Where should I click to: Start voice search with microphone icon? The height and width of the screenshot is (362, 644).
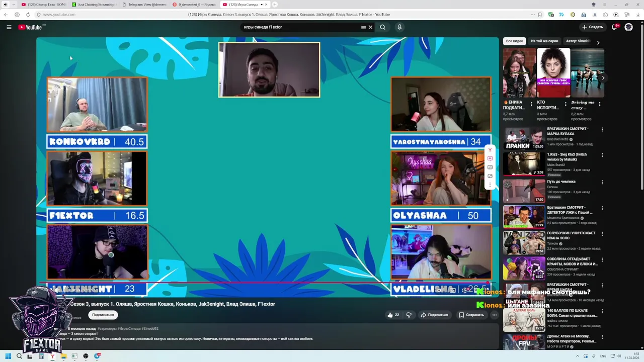[399, 27]
